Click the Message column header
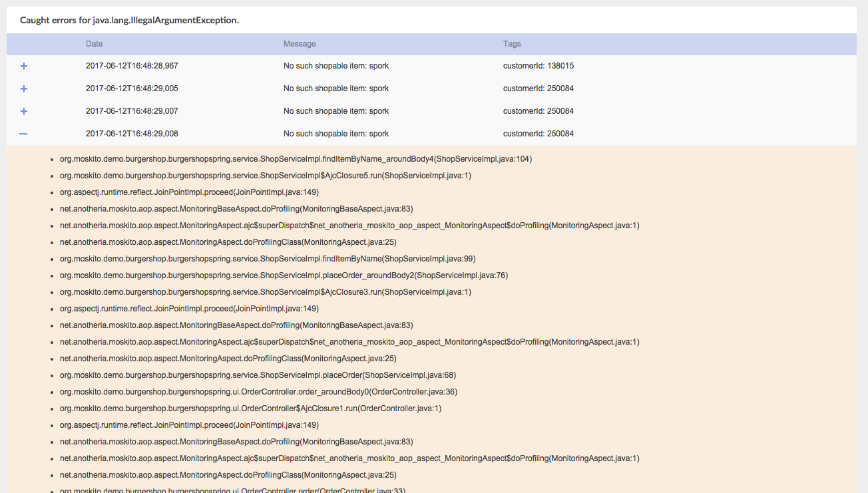This screenshot has height=493, width=868. tap(300, 44)
